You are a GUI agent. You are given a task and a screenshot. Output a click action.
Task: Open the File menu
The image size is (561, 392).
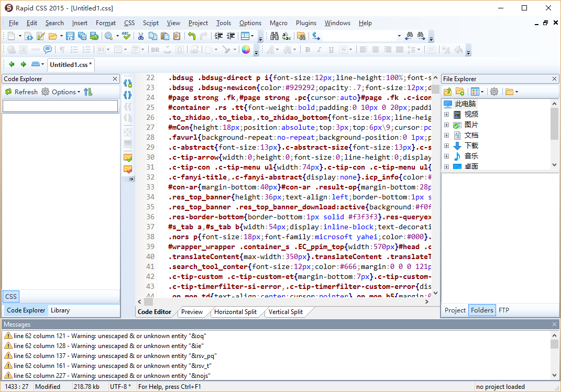pyautogui.click(x=14, y=23)
